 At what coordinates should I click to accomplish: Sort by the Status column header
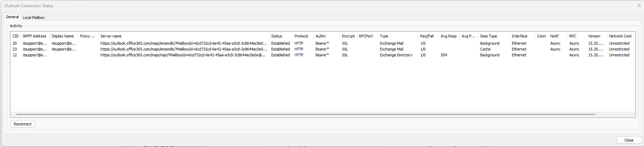pyautogui.click(x=280, y=36)
